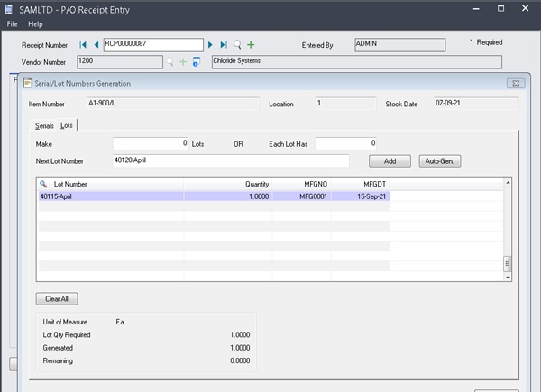541x392 pixels.
Task: Click the Location field
Action: click(x=345, y=104)
